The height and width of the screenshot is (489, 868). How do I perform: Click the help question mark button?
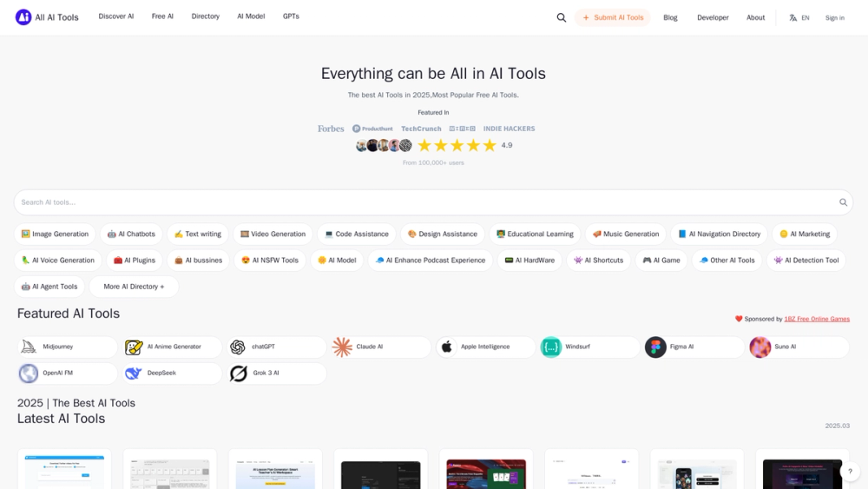[x=850, y=472]
